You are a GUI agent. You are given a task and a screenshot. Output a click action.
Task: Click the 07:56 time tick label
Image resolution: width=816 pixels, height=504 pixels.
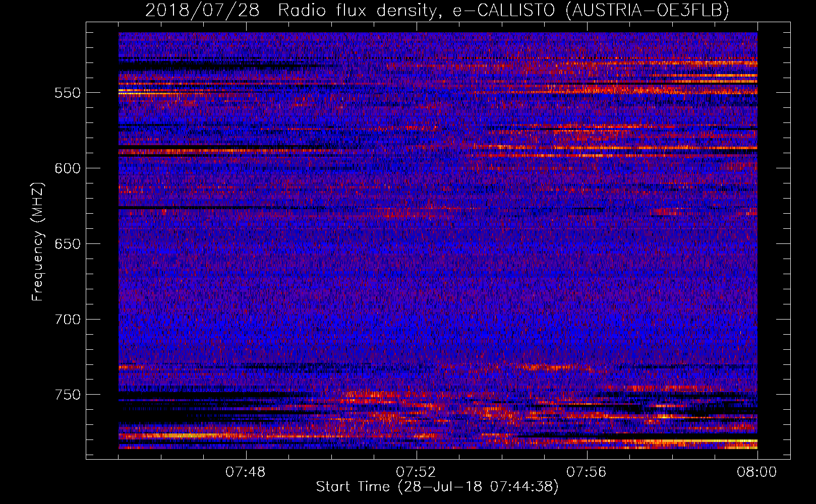(x=587, y=472)
